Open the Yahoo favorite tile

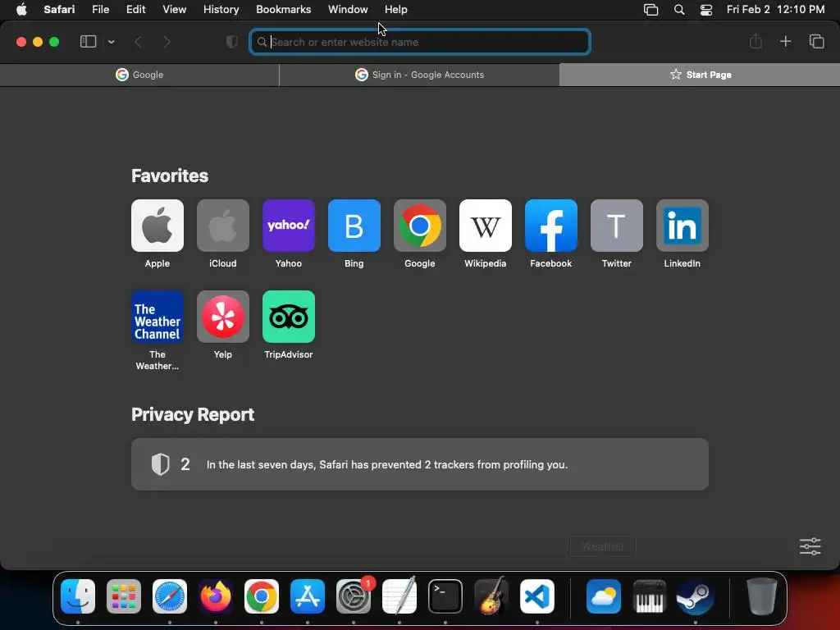(x=288, y=226)
